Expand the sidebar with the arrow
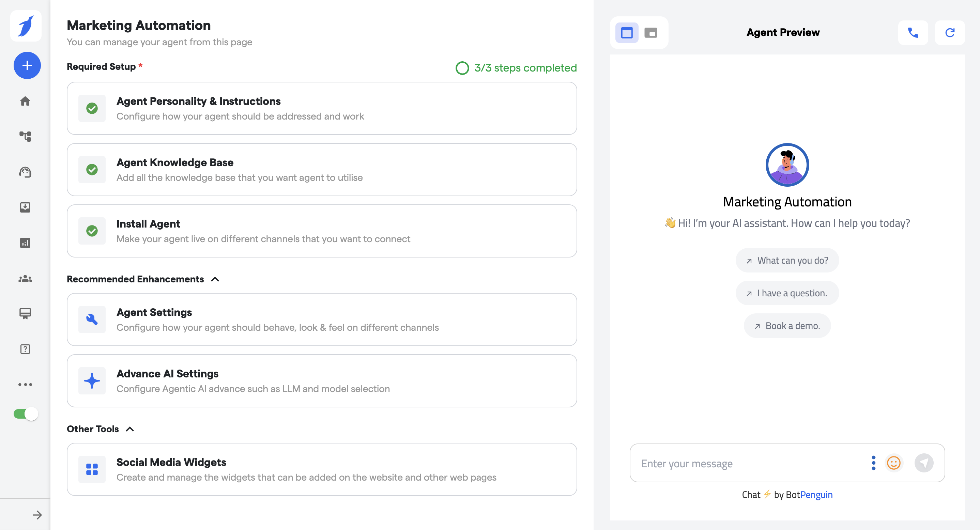 coord(37,515)
